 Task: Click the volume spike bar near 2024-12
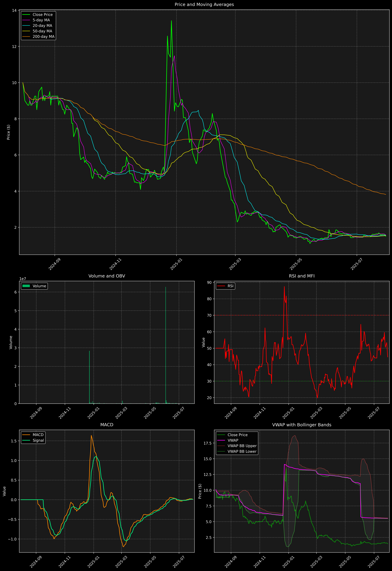click(89, 377)
